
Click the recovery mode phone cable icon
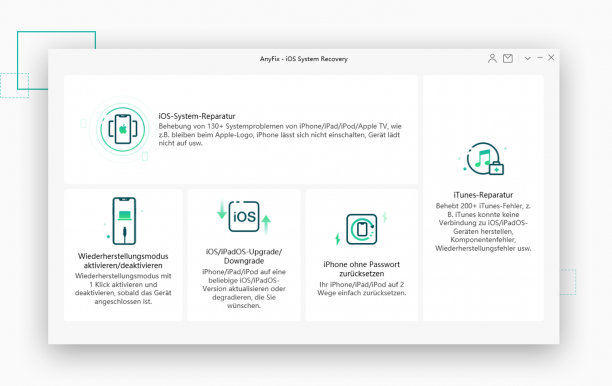point(124,221)
